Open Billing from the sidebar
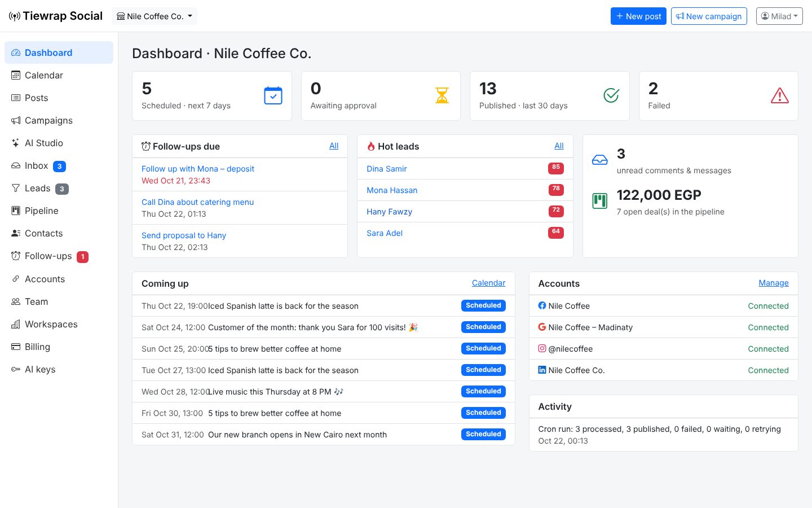This screenshot has width=812, height=508. 59,347
